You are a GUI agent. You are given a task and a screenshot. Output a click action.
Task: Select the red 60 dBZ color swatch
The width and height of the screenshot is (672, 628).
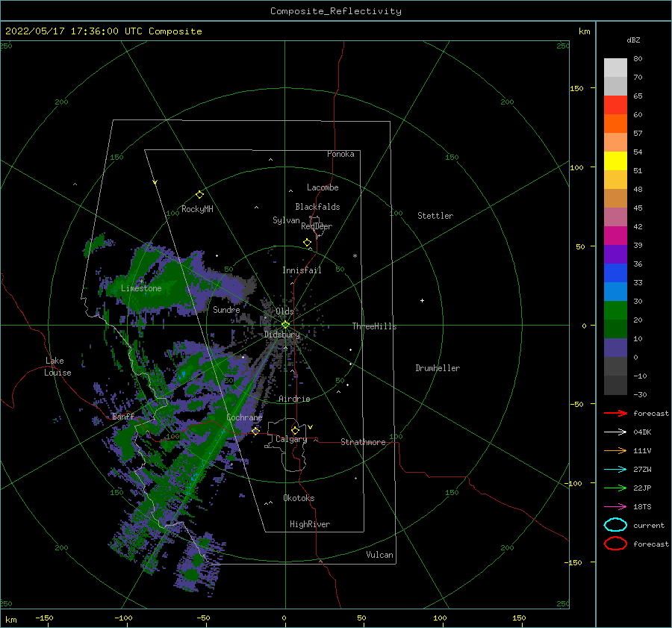[x=615, y=105]
